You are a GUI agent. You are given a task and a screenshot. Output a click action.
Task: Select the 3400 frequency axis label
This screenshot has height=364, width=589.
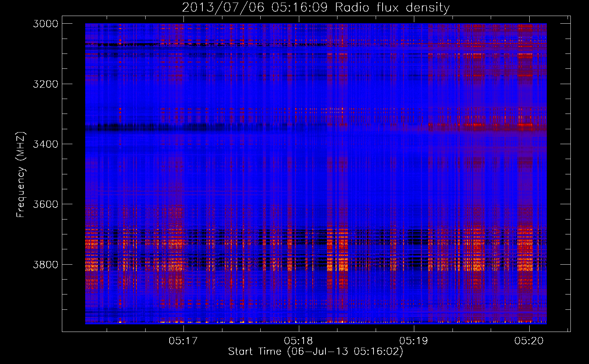(46, 144)
